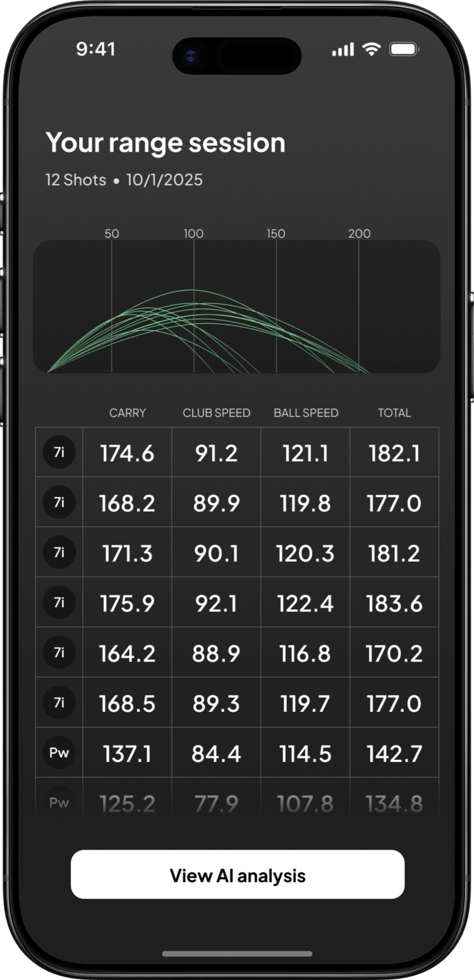474x980 pixels.
Task: Select the BALL SPEED column header
Action: [306, 413]
